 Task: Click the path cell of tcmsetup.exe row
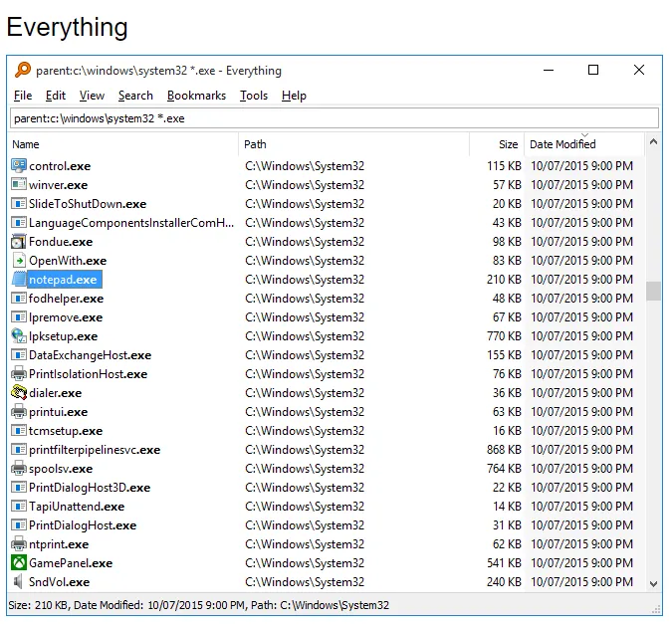[x=305, y=431]
